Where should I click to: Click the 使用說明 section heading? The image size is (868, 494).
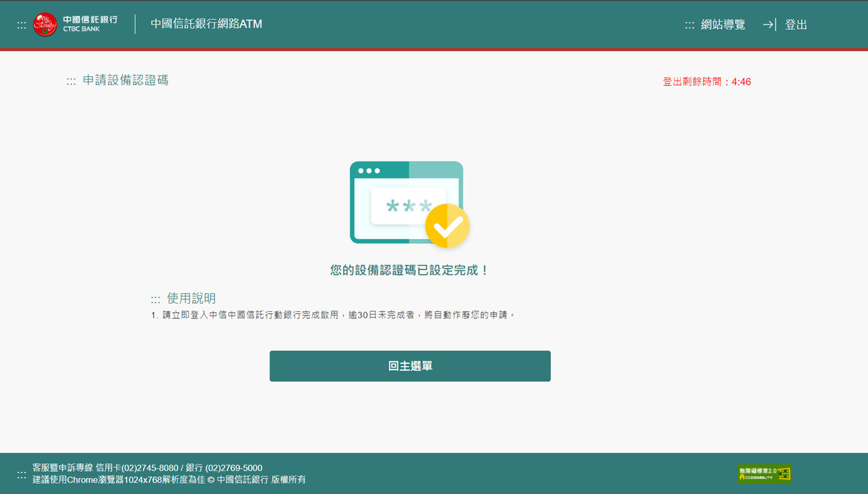(191, 298)
